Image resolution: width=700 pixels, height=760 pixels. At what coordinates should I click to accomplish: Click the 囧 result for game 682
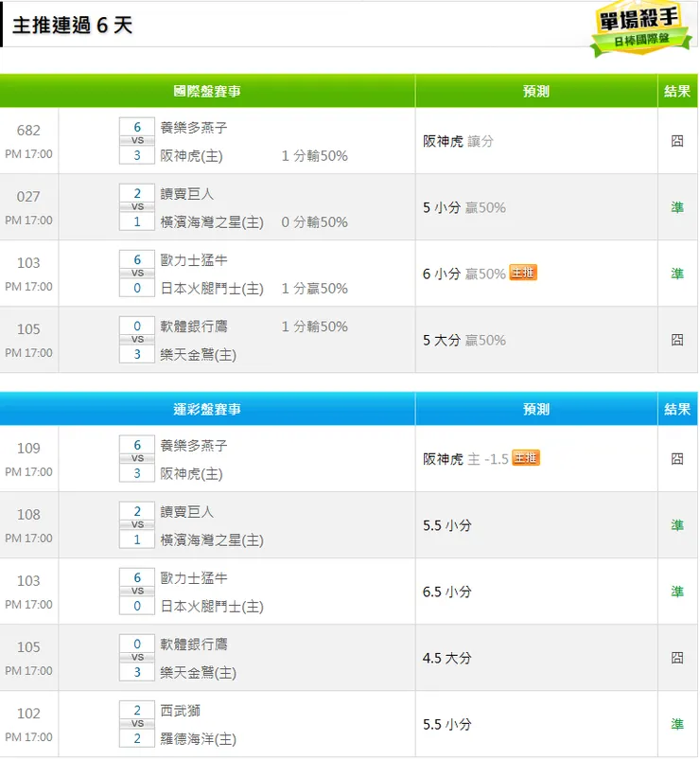pyautogui.click(x=677, y=141)
